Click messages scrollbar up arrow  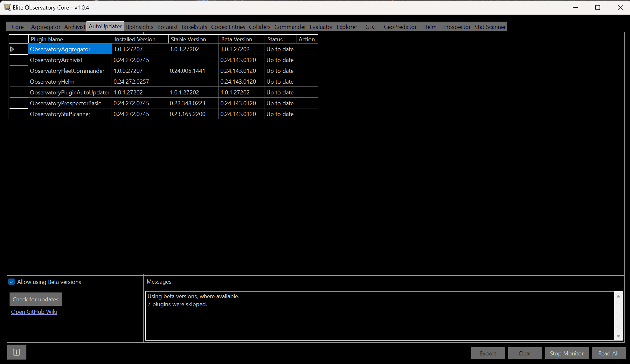(618, 296)
